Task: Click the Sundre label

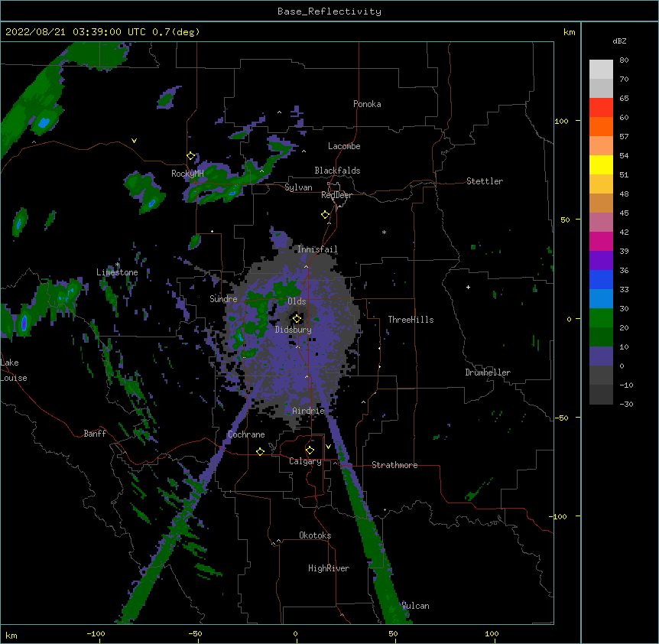Action: tap(223, 299)
